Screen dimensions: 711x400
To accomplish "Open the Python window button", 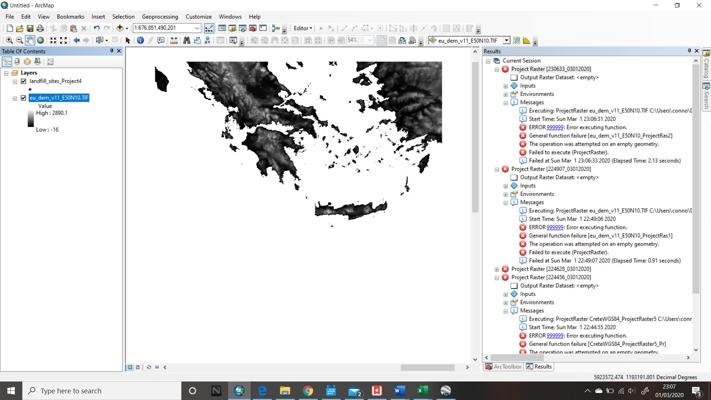I will tap(263, 28).
